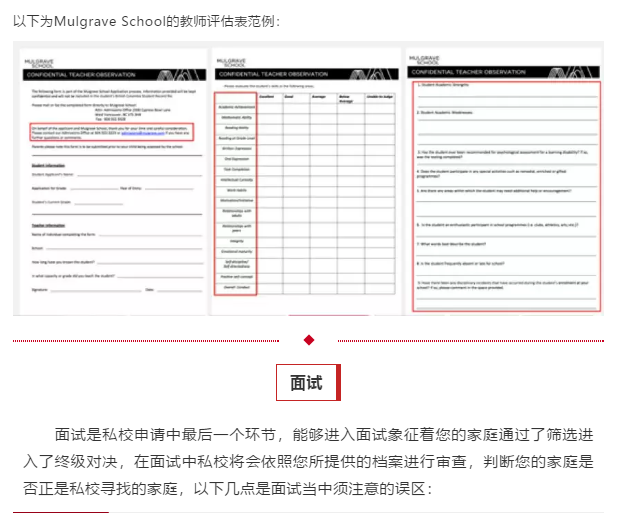Click the red diamond divider icon
This screenshot has width=618, height=513.
pos(309,340)
